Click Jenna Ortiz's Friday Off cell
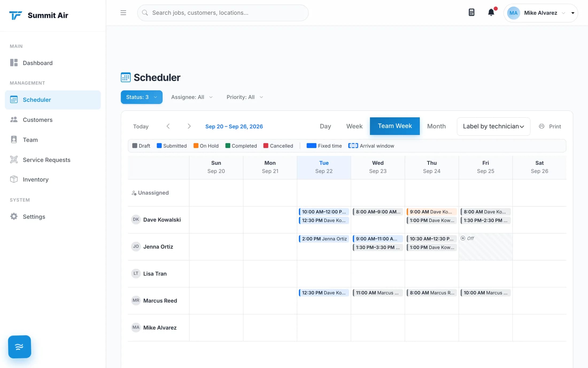 point(485,246)
